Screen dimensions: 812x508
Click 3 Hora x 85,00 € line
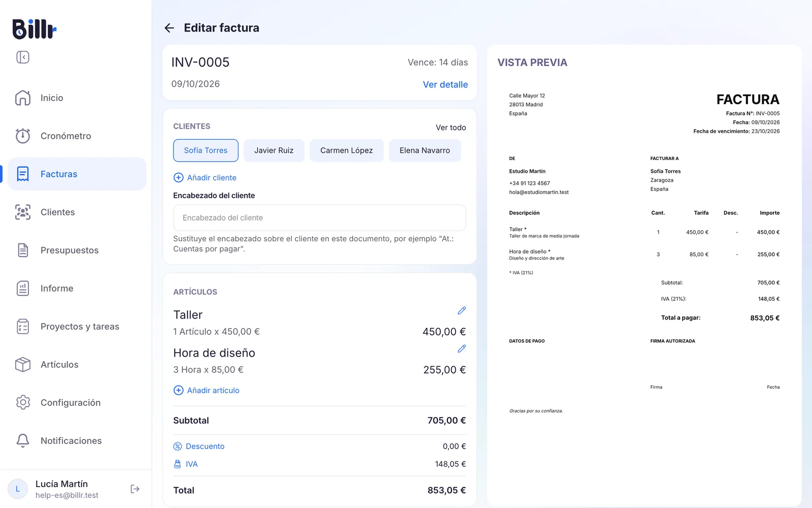click(208, 369)
